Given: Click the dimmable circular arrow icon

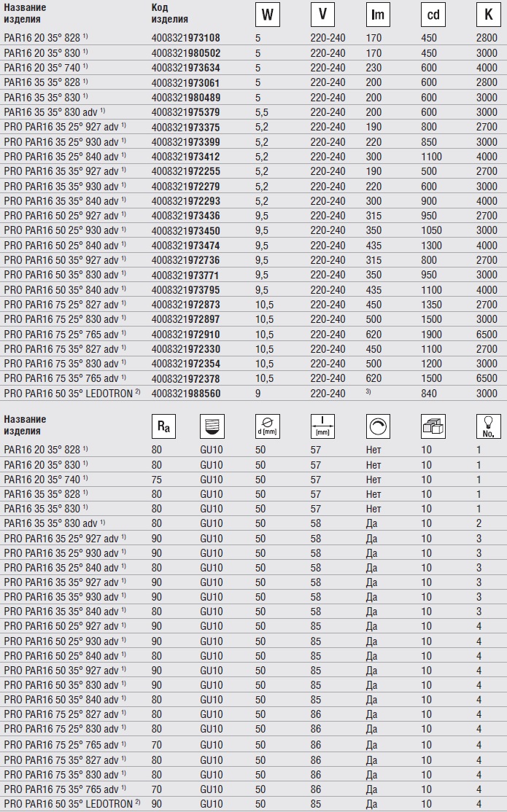Looking at the screenshot, I should pyautogui.click(x=378, y=426).
